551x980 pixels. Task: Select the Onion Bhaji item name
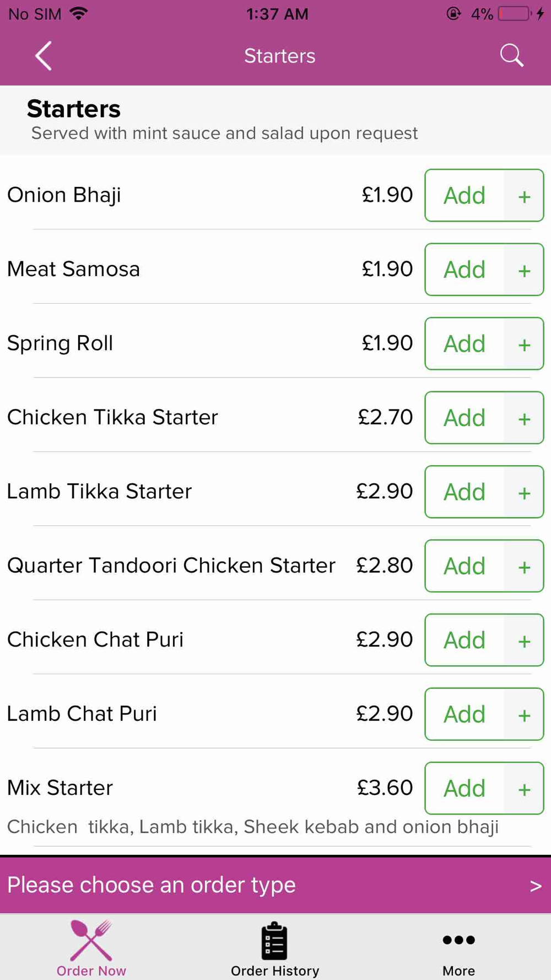pos(64,195)
